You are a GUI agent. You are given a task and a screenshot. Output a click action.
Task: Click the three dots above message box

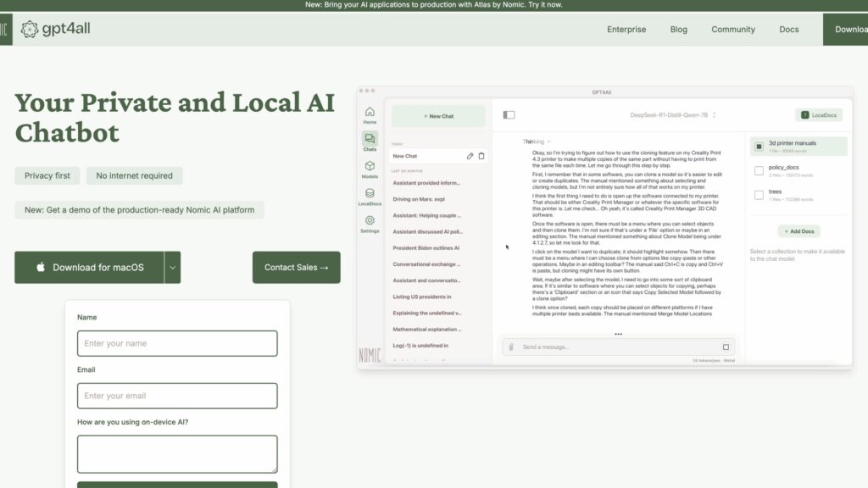point(618,334)
